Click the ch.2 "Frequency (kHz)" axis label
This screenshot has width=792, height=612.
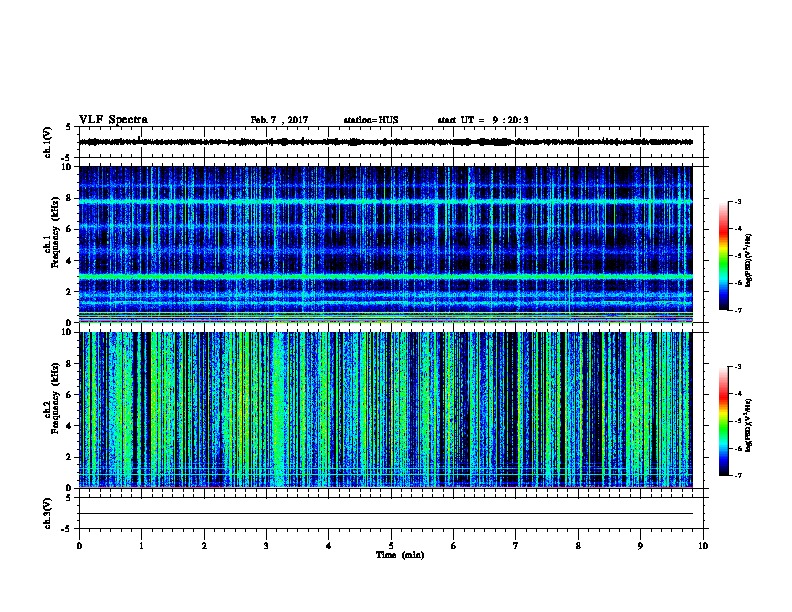55,398
